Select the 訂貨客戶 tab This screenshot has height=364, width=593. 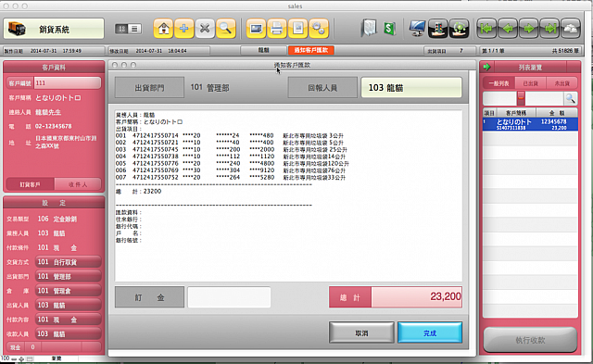click(31, 184)
